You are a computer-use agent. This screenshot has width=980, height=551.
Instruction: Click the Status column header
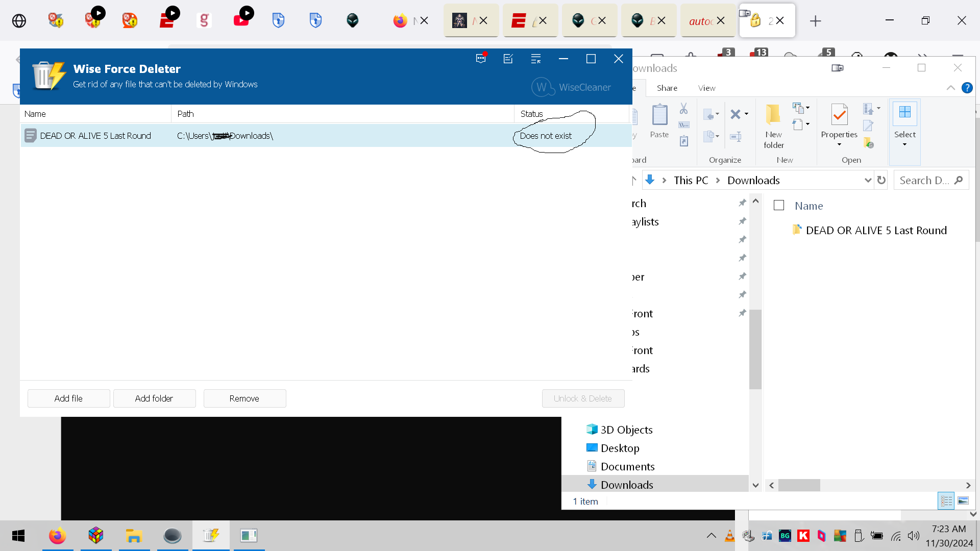point(572,114)
